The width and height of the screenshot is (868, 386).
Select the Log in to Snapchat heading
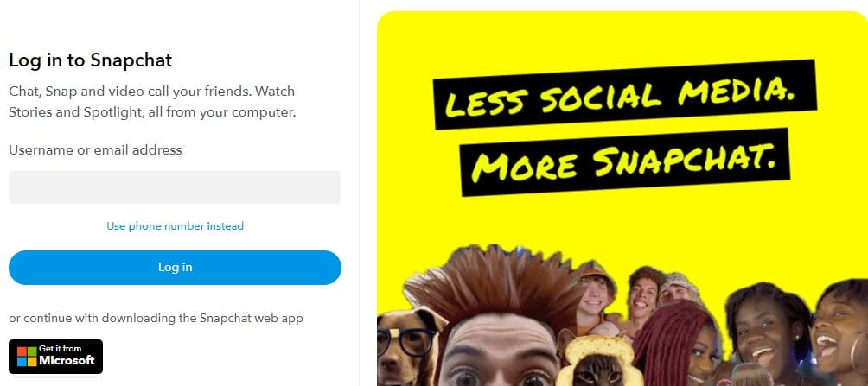coord(91,60)
